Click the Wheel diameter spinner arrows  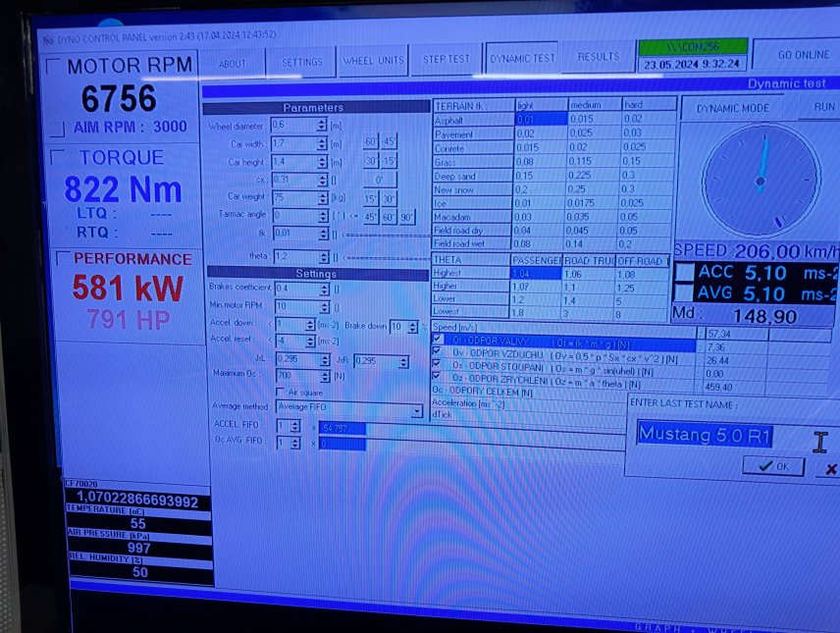click(x=322, y=126)
